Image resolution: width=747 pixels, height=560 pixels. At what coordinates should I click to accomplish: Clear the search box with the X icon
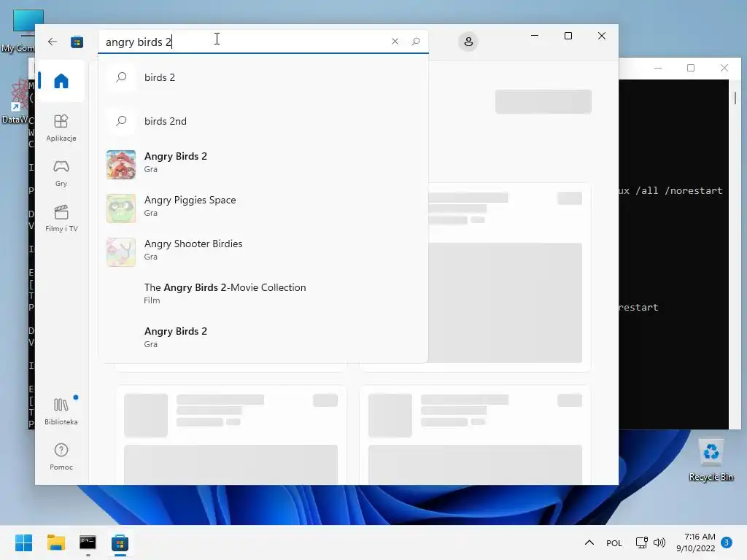pyautogui.click(x=395, y=42)
